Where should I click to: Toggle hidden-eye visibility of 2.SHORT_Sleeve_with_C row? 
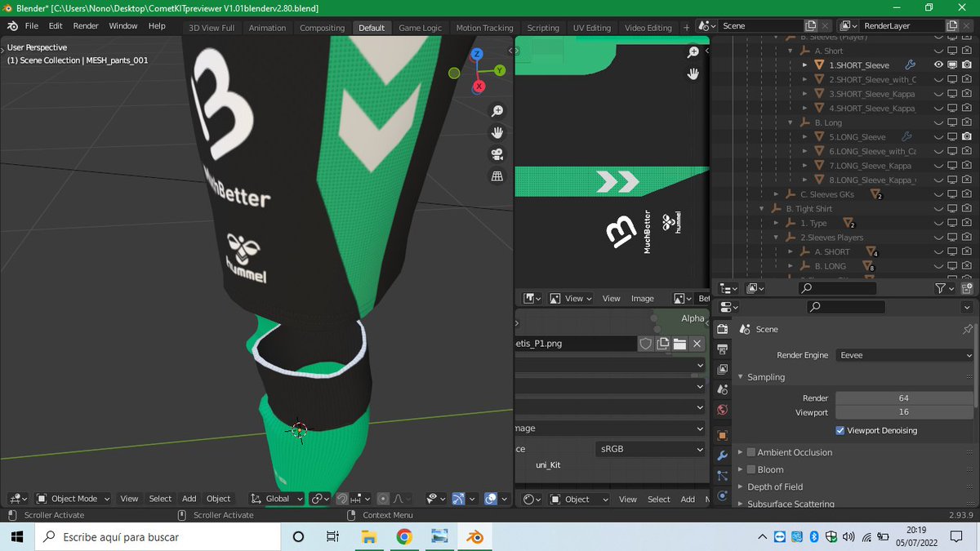point(938,79)
